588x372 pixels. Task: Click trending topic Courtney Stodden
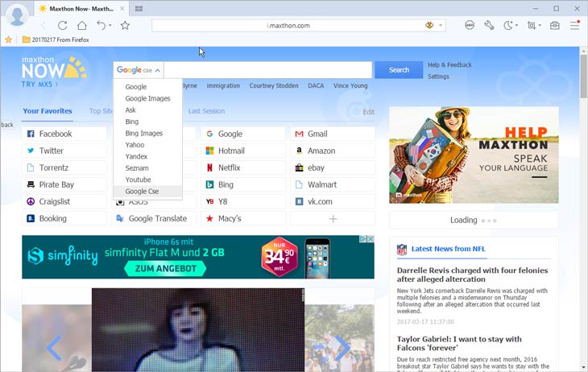(274, 85)
